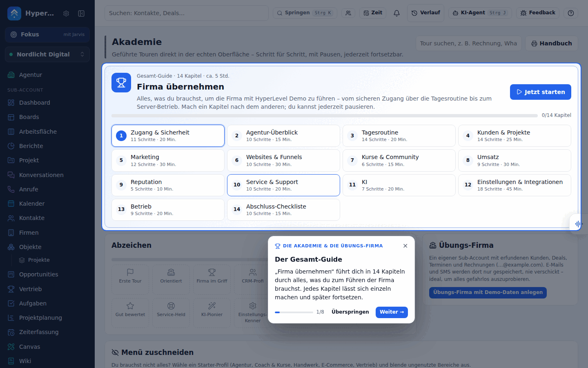
Task: Open the notifications bell
Action: pos(396,13)
